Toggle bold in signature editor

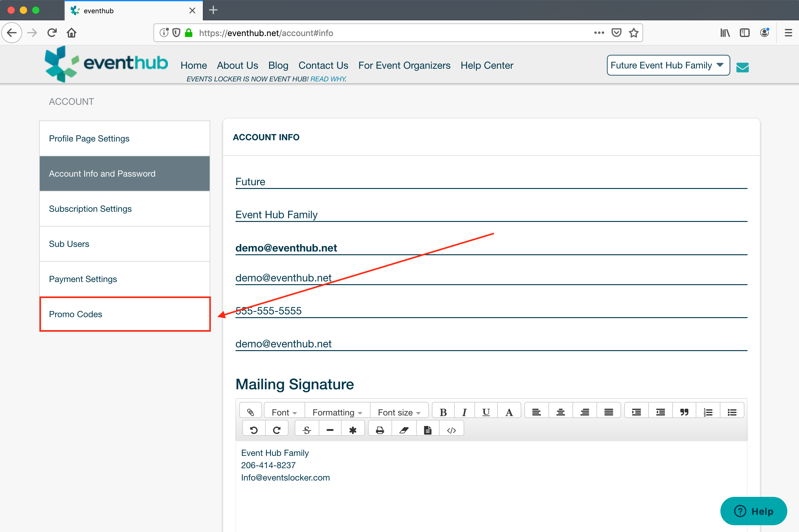point(443,412)
